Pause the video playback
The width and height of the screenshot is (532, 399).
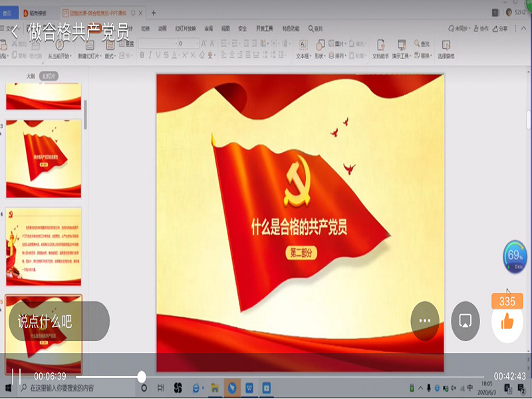click(x=16, y=376)
